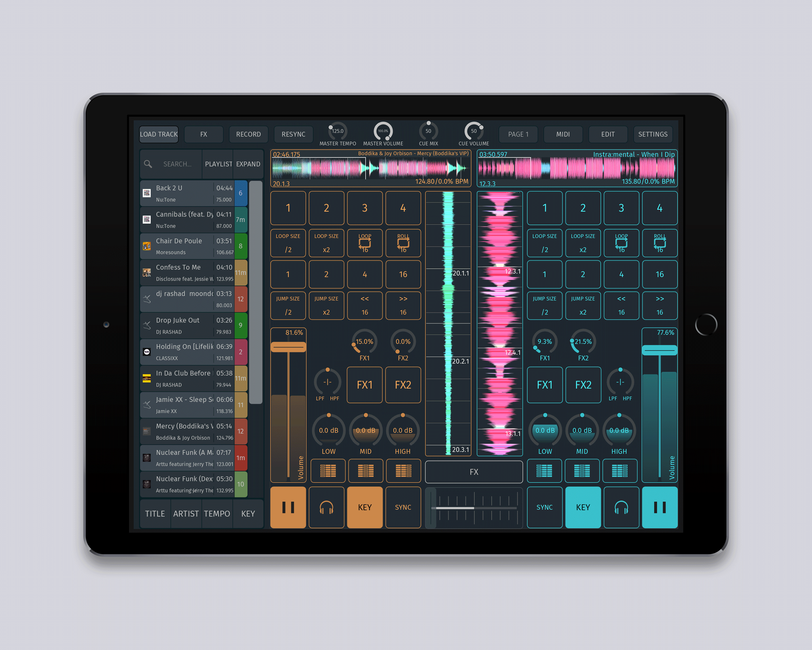Click left deck LOW EQ knob

tap(329, 430)
